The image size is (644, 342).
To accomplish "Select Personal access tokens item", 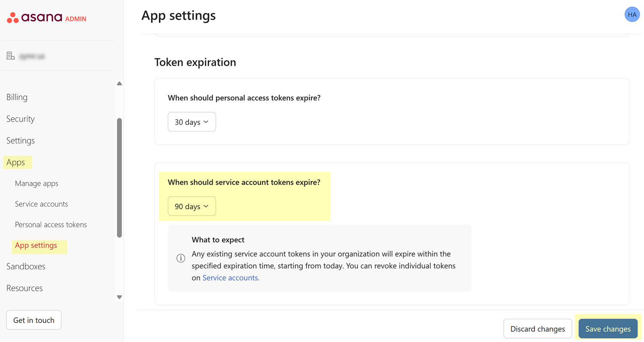I will 51,225.
